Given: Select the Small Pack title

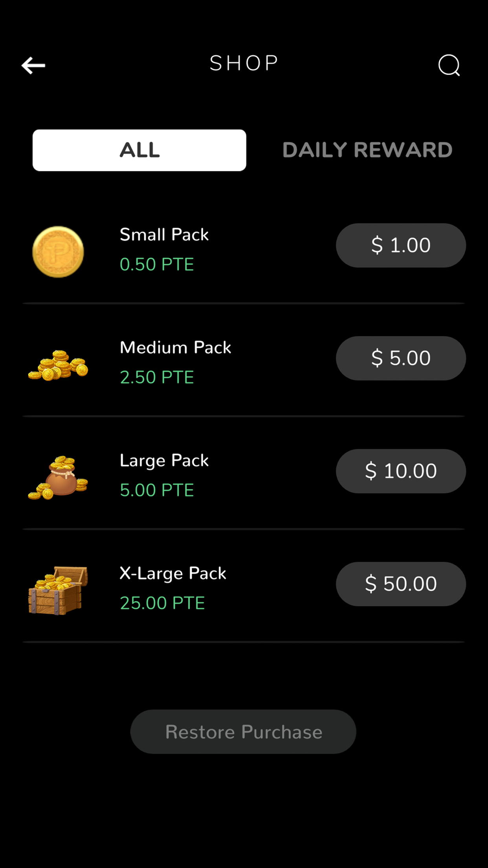Looking at the screenshot, I should pos(164,234).
